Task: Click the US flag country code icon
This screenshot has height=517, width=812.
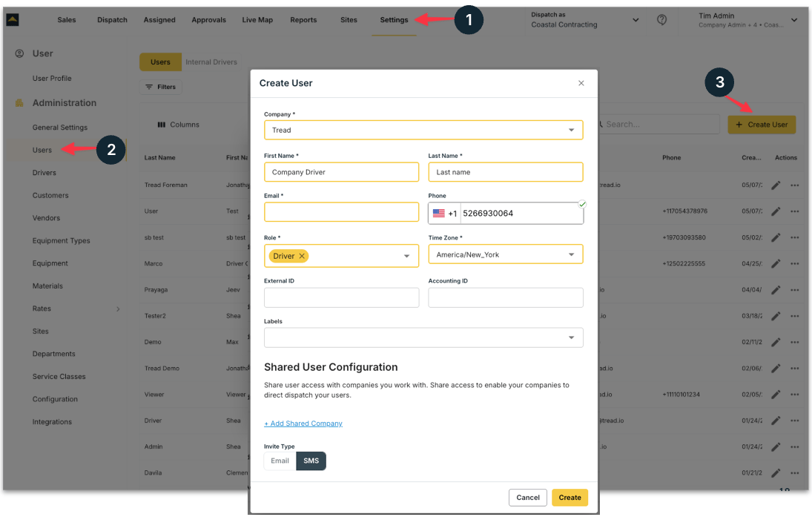Action: (438, 213)
